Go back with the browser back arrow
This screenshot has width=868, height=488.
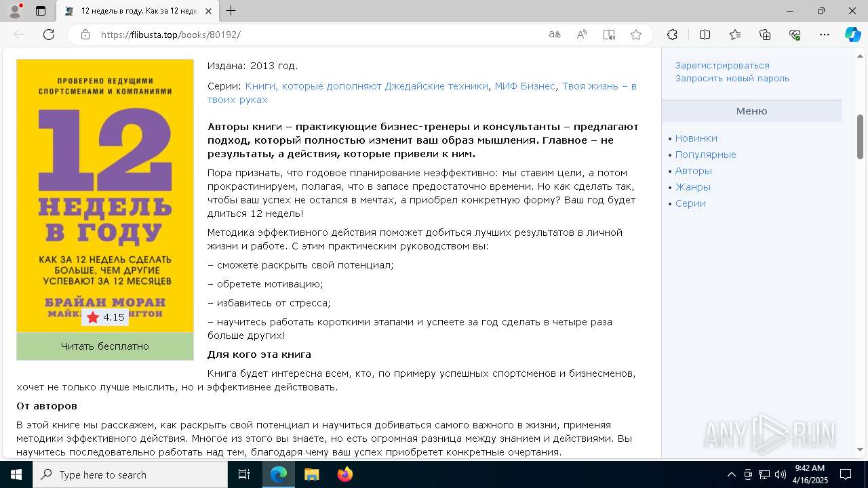19,35
